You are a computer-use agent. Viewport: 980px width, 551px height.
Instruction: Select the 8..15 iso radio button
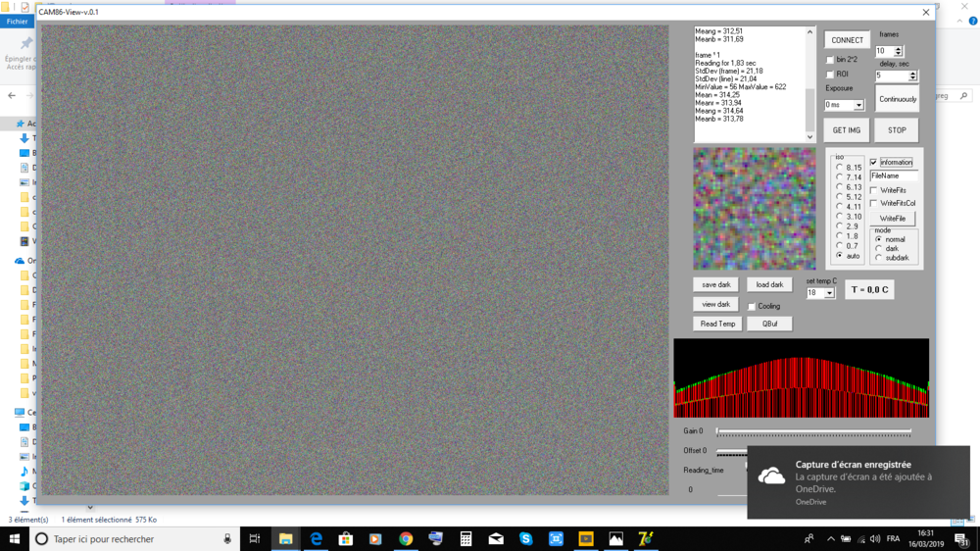(x=840, y=167)
